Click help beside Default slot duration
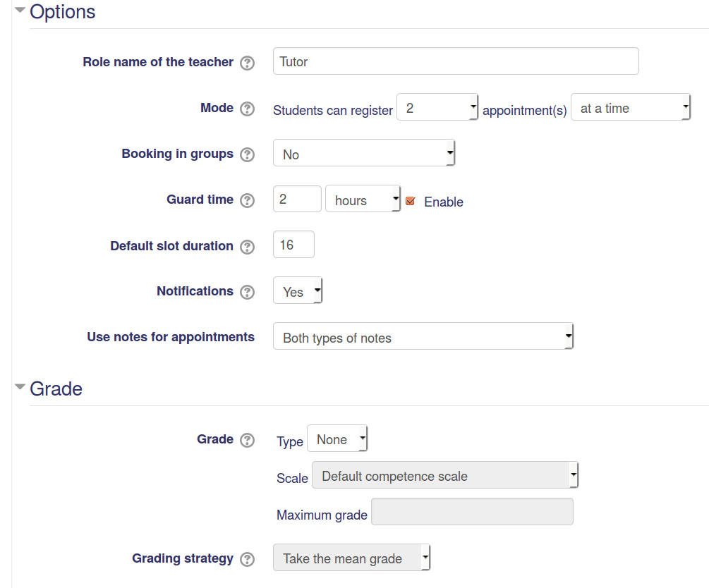The image size is (709, 588). (x=248, y=246)
